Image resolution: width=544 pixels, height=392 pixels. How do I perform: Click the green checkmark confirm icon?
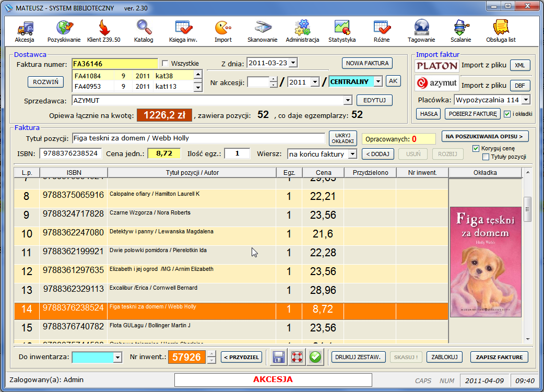[315, 357]
